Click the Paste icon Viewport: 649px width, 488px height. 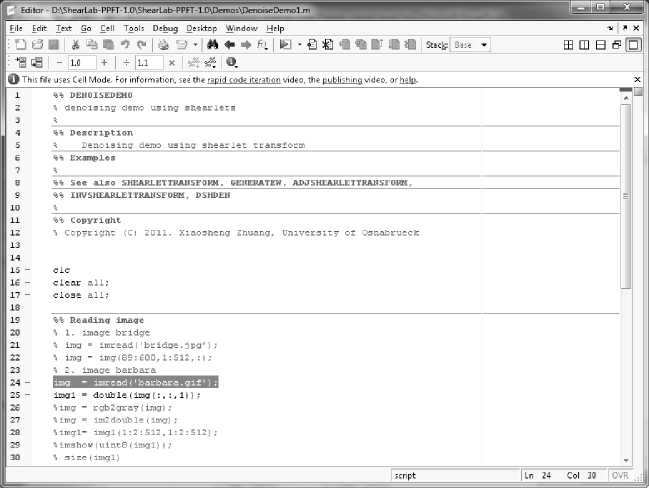[108, 44]
